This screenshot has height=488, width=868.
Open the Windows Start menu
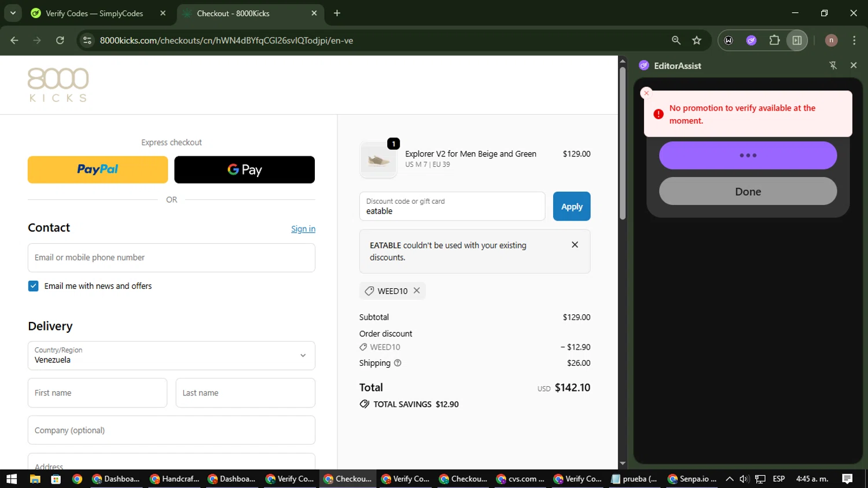point(12,479)
